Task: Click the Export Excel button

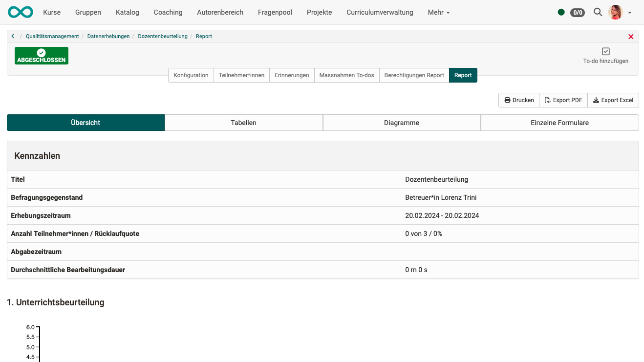Action: point(613,100)
